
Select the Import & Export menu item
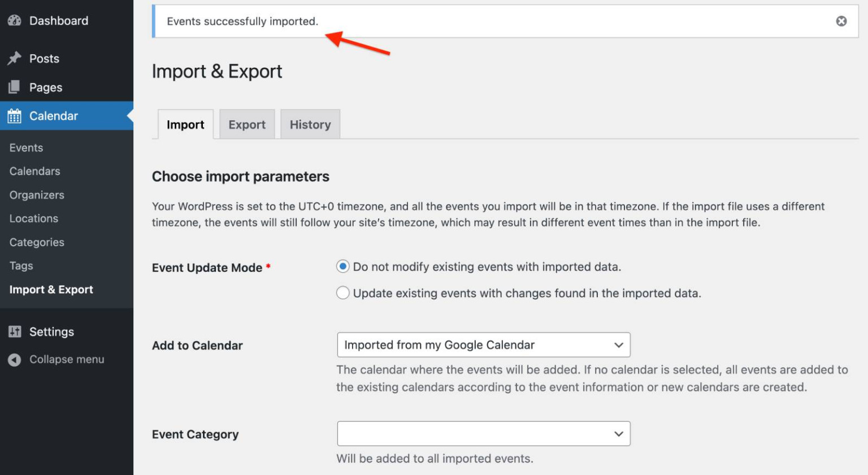(51, 289)
